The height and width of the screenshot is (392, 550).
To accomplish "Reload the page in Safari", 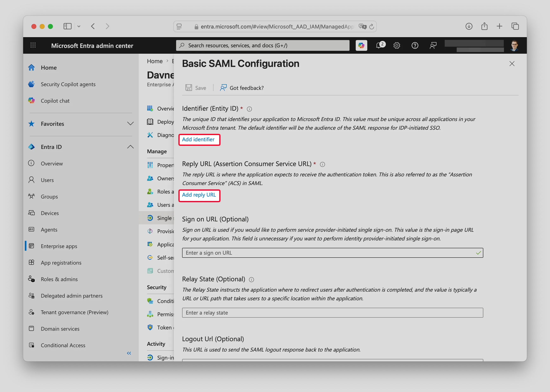I will tap(371, 27).
